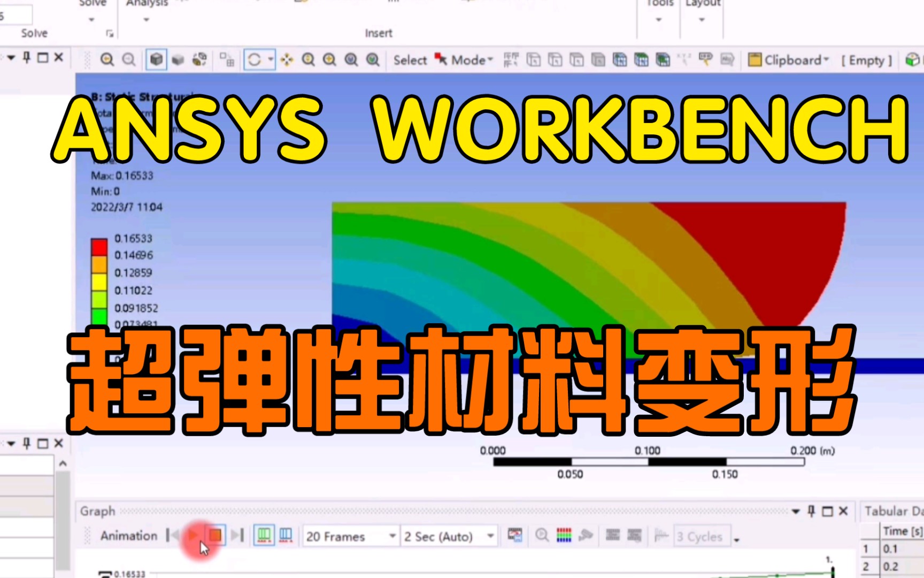Select the 0.1 time cell in Tabular Data

point(902,549)
